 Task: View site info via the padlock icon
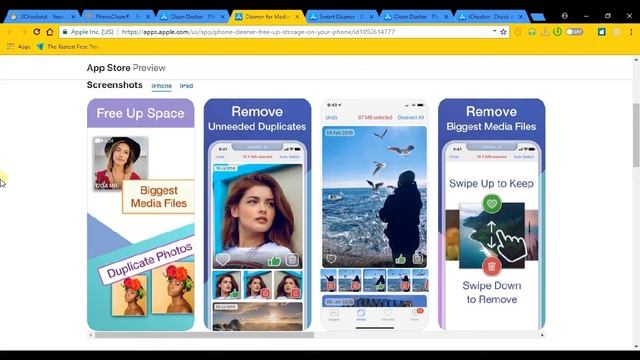(x=65, y=31)
